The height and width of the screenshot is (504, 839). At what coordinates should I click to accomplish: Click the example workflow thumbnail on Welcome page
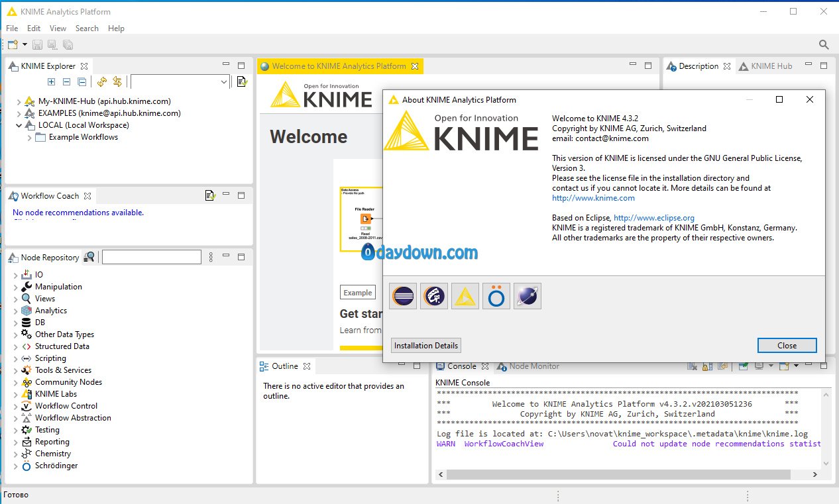362,219
